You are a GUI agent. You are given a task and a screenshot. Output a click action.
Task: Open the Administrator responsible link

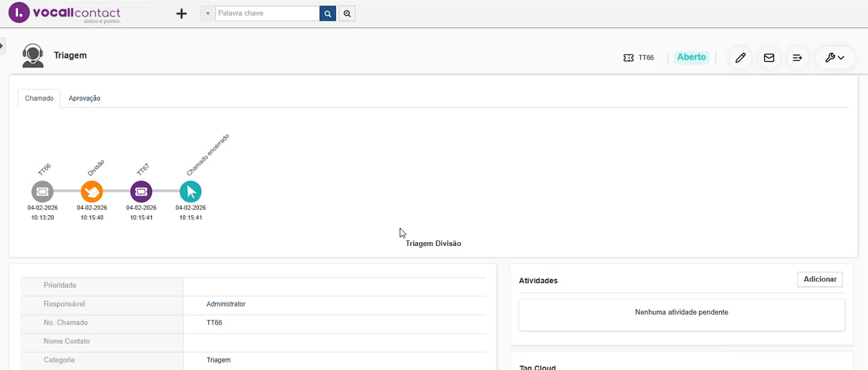[226, 304]
